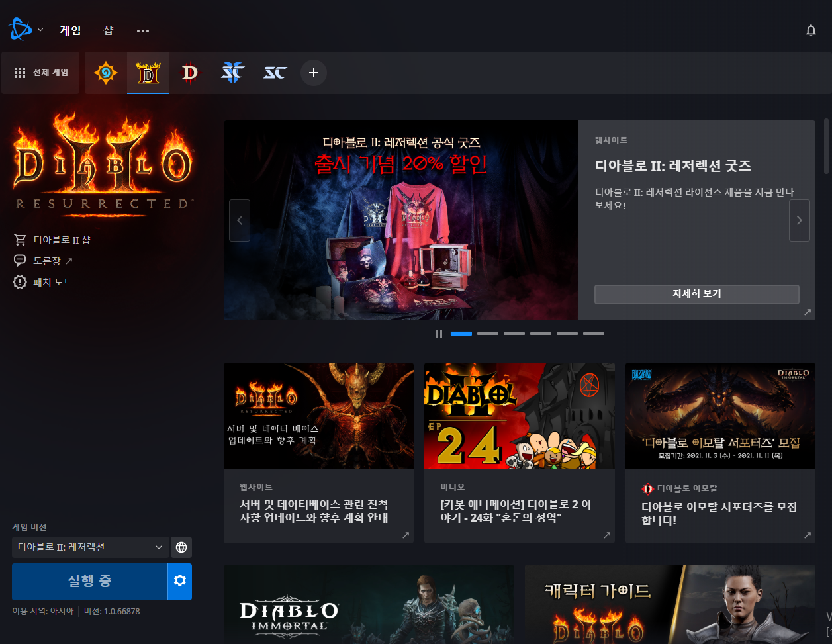
Task: Click the 디아블로 II: 레저렉션 굿즈 heading
Action: pos(673,165)
